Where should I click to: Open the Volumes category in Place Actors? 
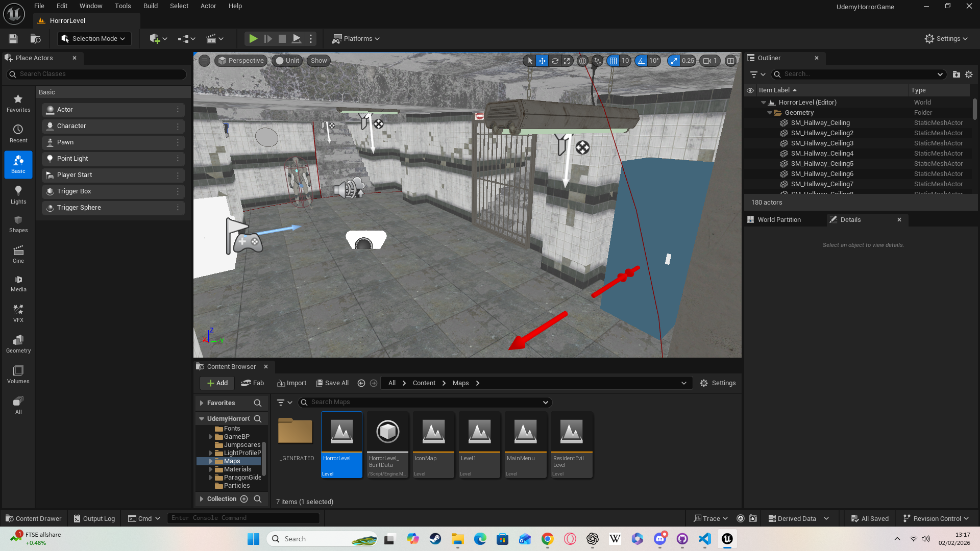(x=18, y=374)
